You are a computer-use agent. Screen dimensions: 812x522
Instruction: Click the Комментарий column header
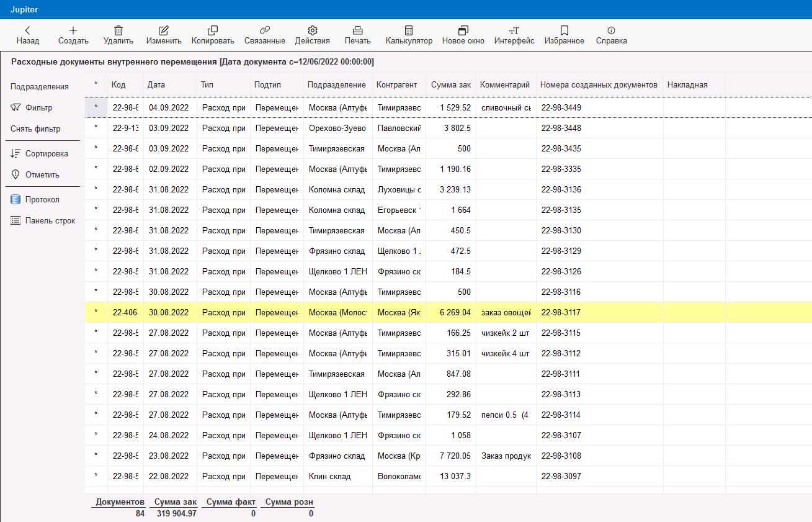tap(506, 84)
